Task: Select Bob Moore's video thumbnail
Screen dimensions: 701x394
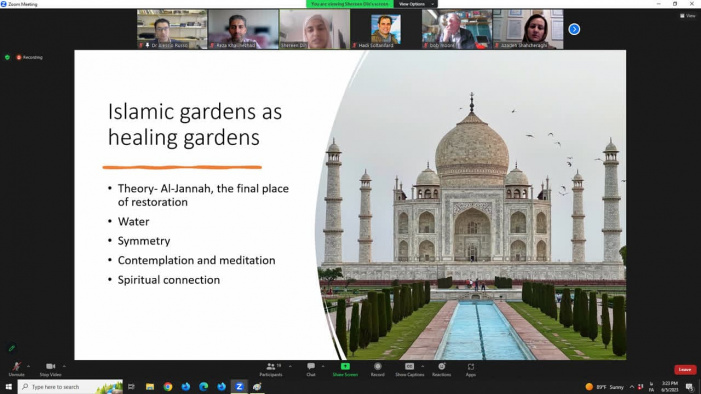Action: point(456,29)
